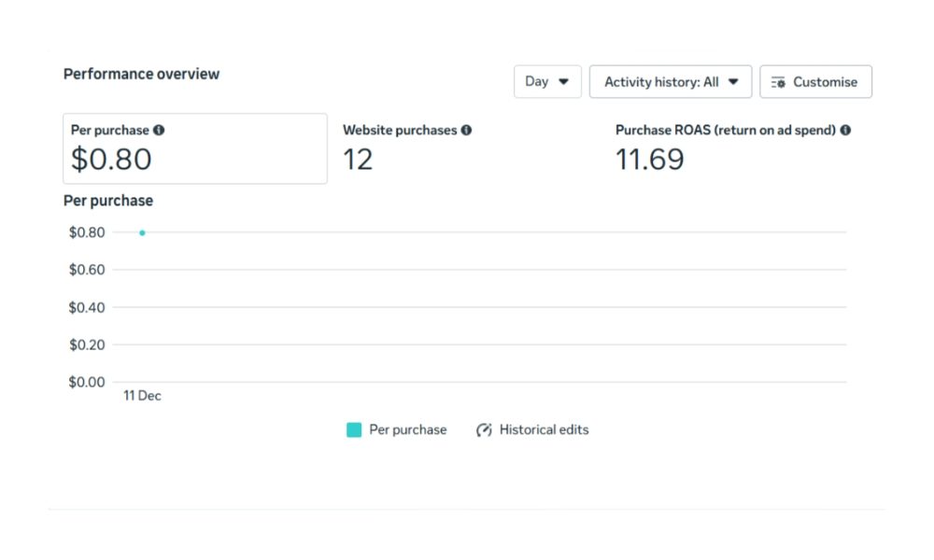Screen dimensions: 934x560
Task: Click the 12 website purchases value
Action: (x=358, y=160)
